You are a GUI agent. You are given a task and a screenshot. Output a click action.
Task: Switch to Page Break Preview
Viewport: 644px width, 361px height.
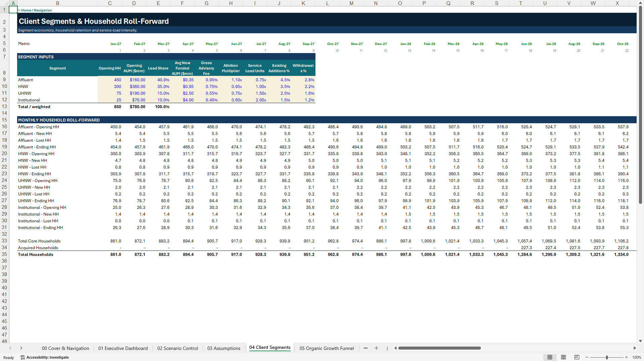[577, 357]
